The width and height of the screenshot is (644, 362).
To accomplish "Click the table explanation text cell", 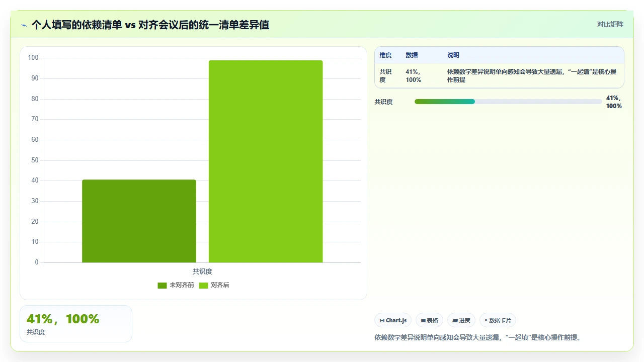I will (532, 75).
